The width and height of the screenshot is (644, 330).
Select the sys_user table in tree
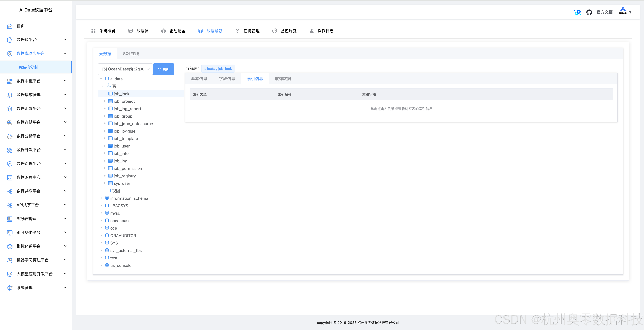tap(122, 183)
